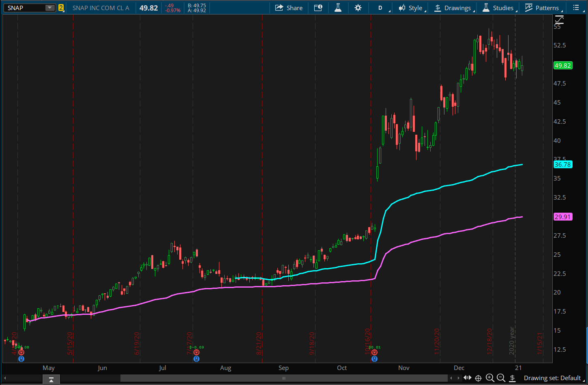Screen dimensions: 588x385
Task: Click the blue lightbulb event marker near October
Action: point(374,359)
